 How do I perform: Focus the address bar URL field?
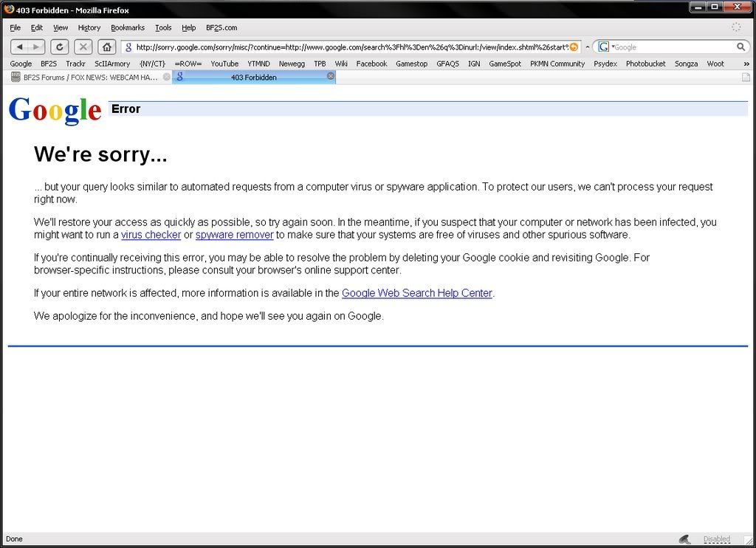(351, 47)
